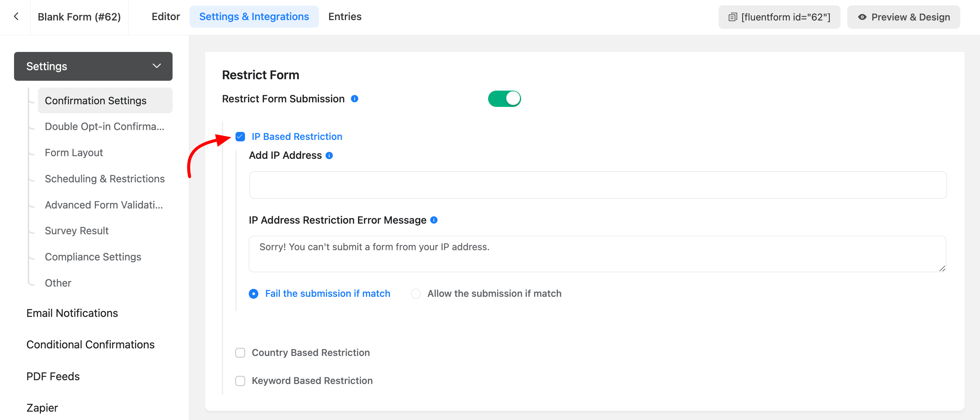
Task: Click the shortcode copy icon
Action: click(732, 17)
